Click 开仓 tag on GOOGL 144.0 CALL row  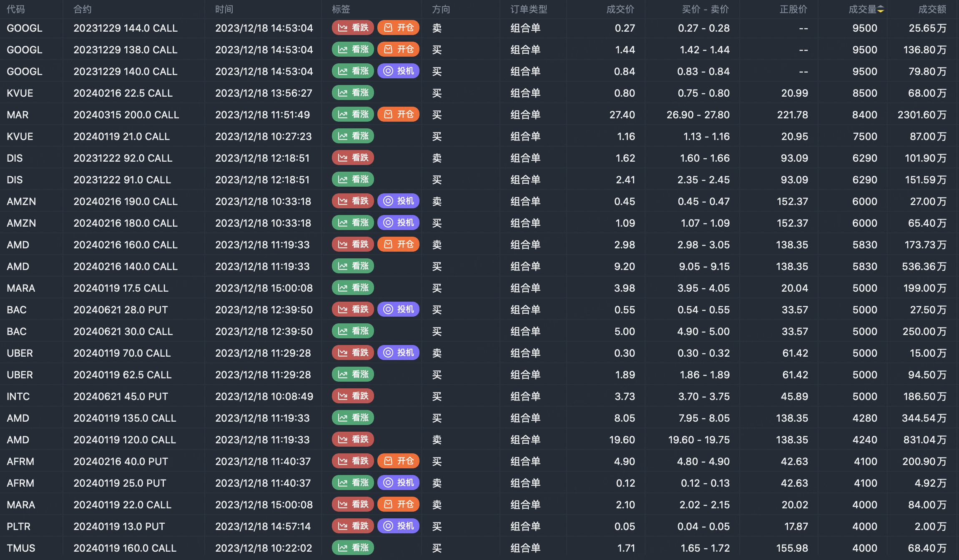coord(398,28)
